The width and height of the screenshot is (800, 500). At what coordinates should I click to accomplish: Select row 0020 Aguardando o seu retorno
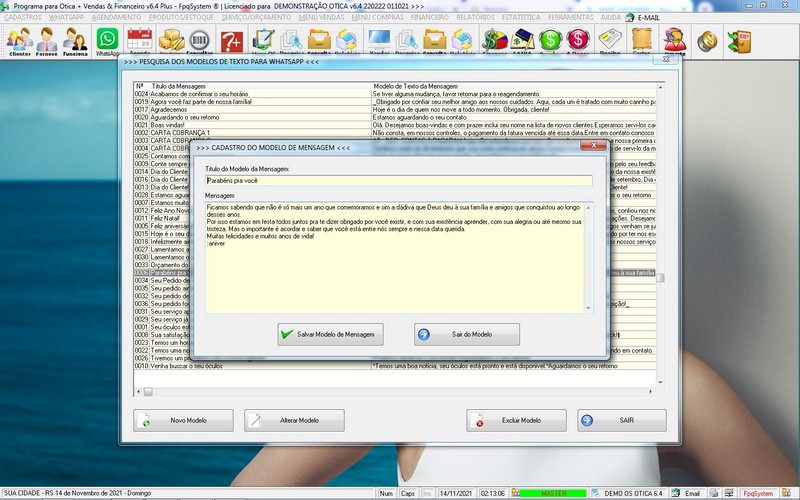[x=394, y=117]
